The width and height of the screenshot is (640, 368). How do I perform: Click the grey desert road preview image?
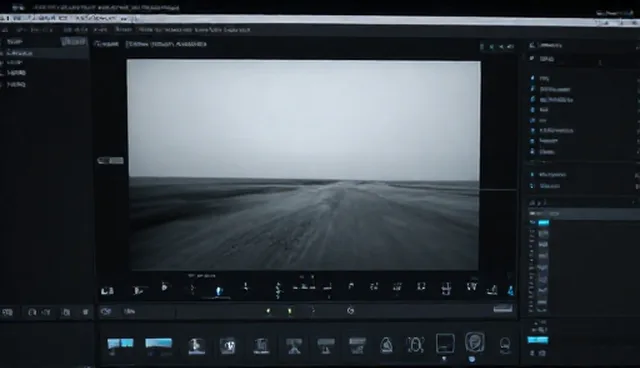(304, 165)
